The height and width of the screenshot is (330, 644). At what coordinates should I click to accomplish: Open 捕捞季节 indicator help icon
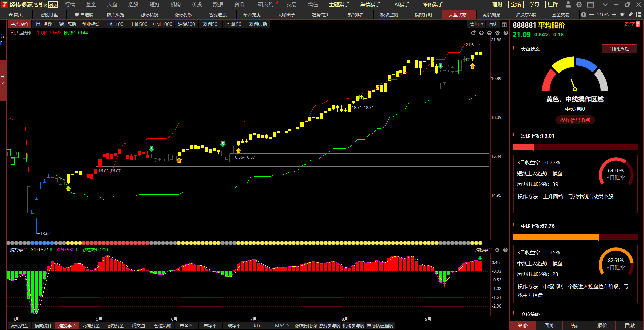point(505,250)
